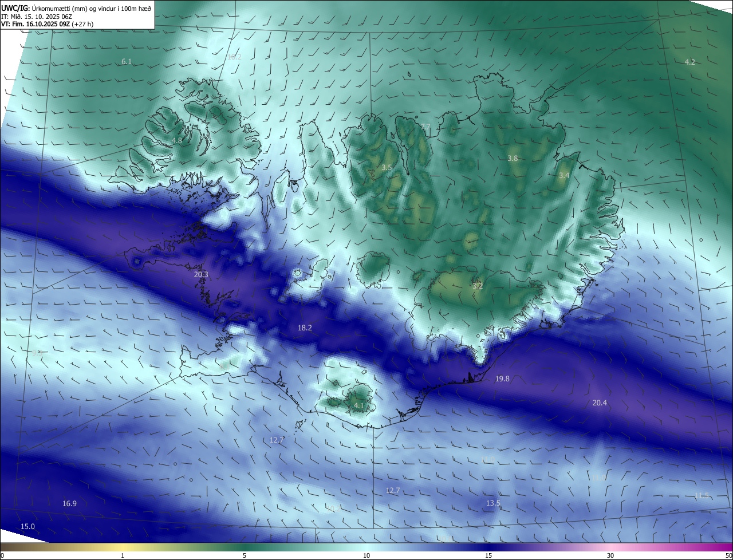
Task: Click the "6.1" value label on the map
Action: (x=127, y=61)
